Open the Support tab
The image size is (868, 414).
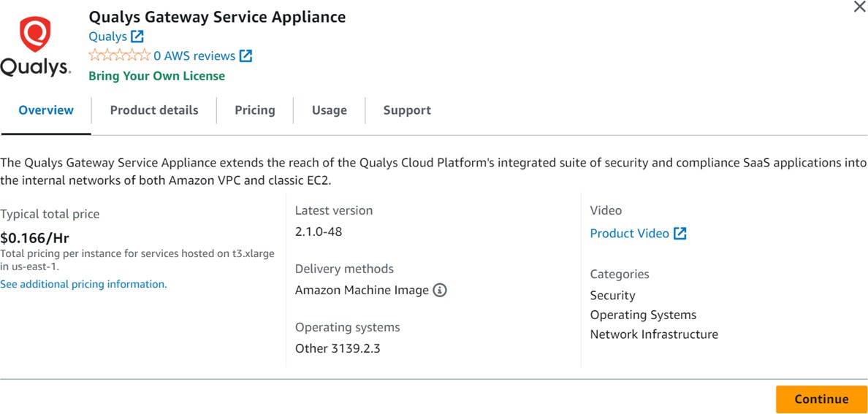coord(407,110)
